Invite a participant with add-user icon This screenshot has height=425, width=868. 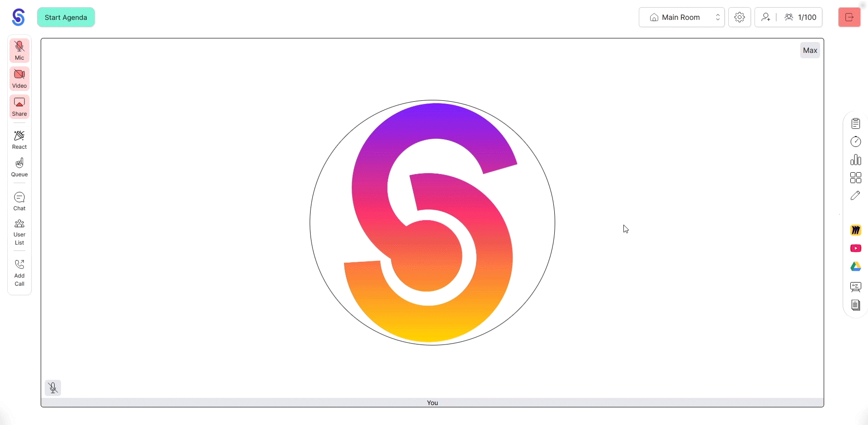(766, 17)
